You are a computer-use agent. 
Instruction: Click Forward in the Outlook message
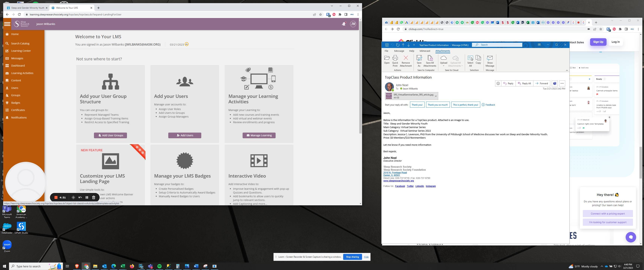(542, 83)
